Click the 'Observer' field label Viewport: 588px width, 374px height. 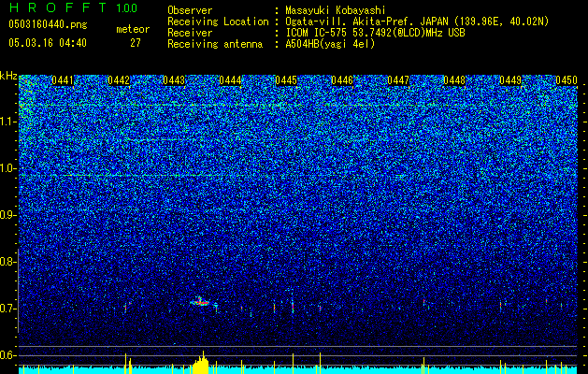click(190, 10)
